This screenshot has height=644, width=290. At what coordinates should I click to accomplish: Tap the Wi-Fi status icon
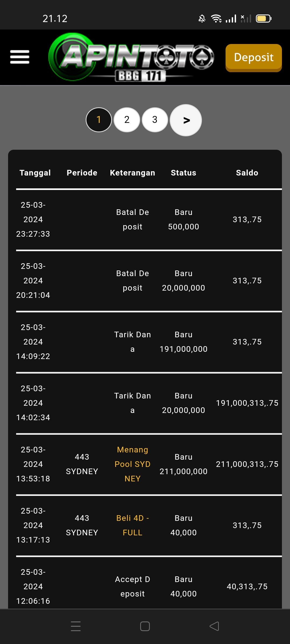216,19
